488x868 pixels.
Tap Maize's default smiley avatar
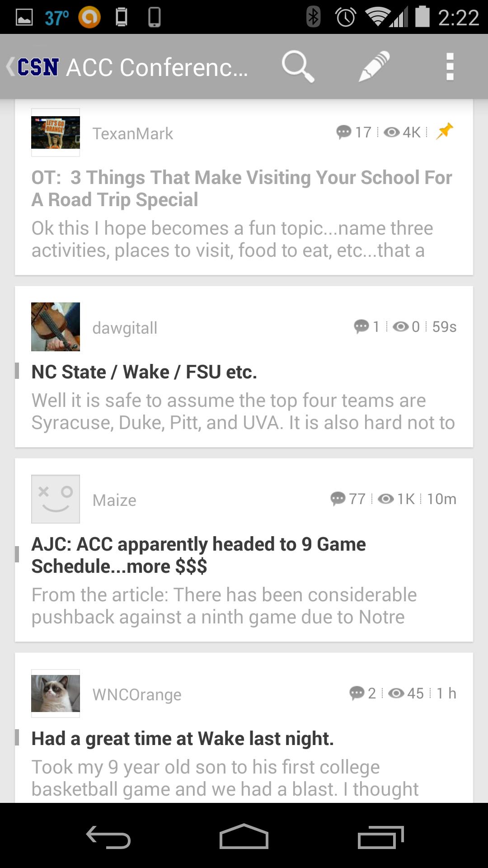tap(56, 499)
